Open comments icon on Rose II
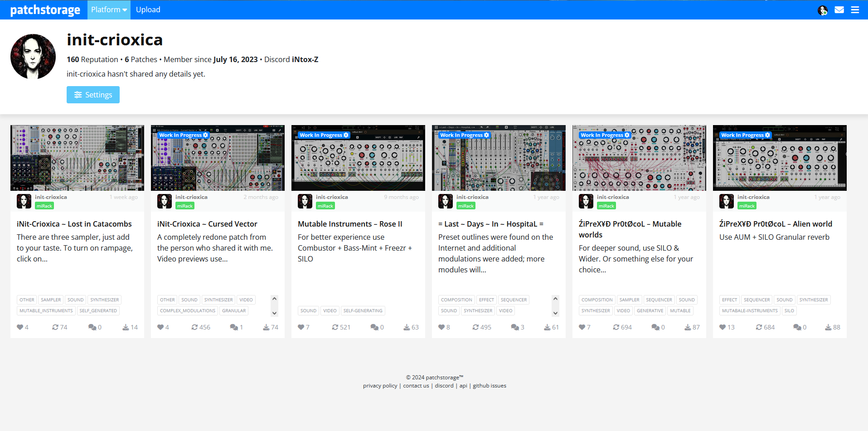The height and width of the screenshot is (431, 868). tap(374, 327)
